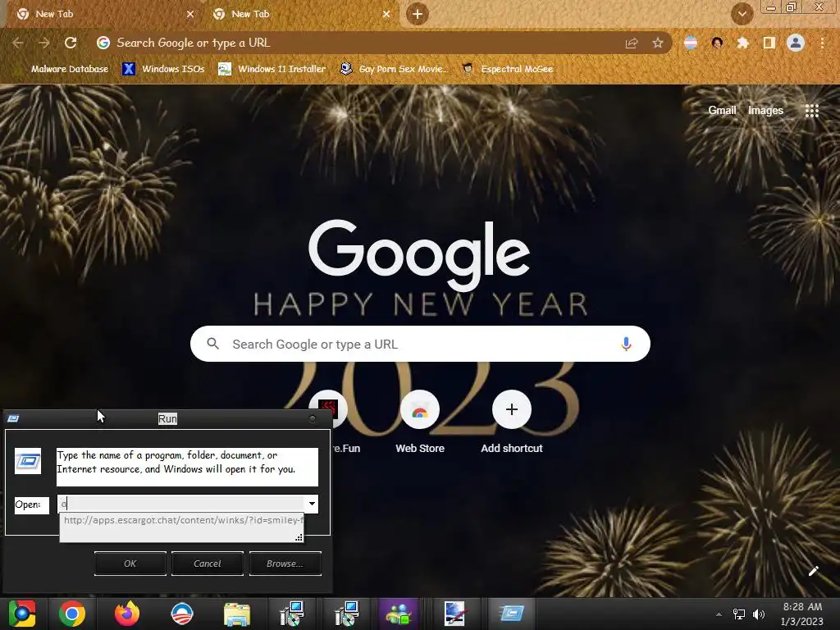Cancel the Run dialog
The height and width of the screenshot is (630, 840).
[208, 564]
